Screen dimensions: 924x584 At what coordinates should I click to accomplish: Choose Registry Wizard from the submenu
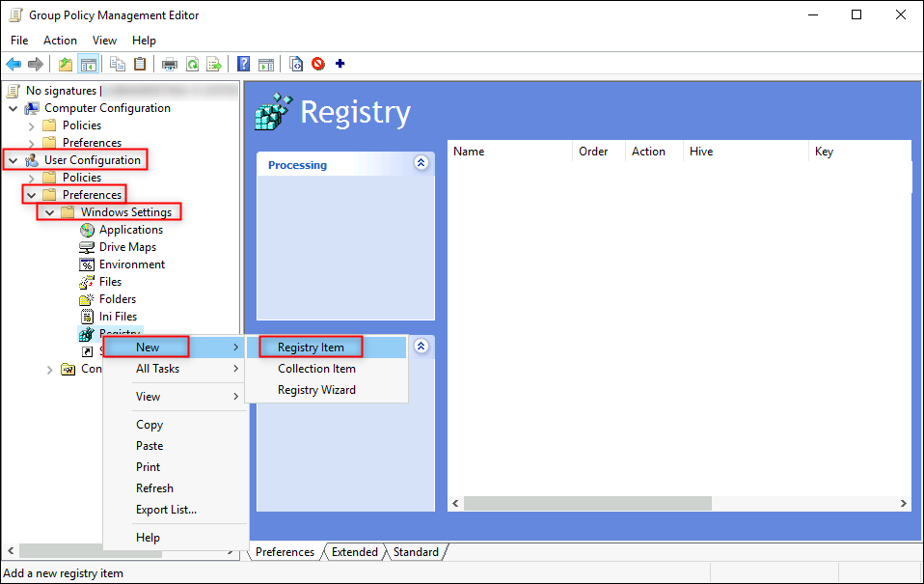(x=327, y=390)
